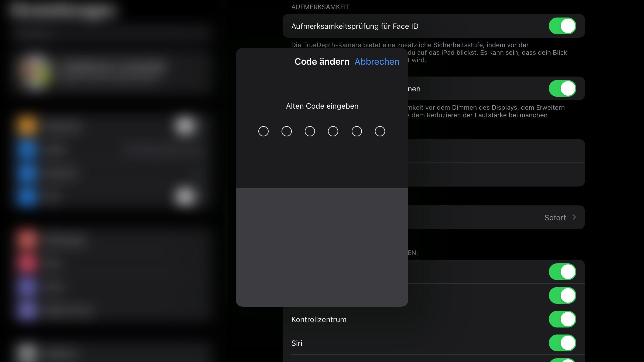This screenshot has width=644, height=362.
Task: Click the second blue icon in the sidebar list
Action: [27, 173]
